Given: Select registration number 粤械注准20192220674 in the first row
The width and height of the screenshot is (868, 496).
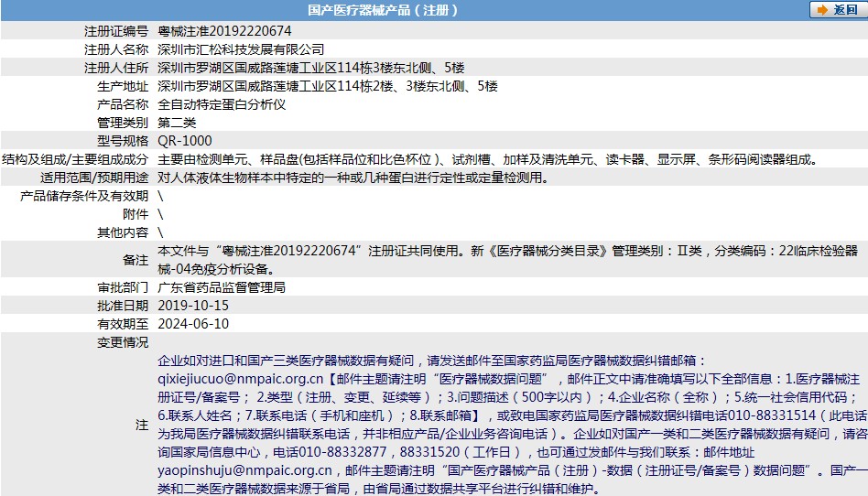Looking at the screenshot, I should (x=219, y=30).
